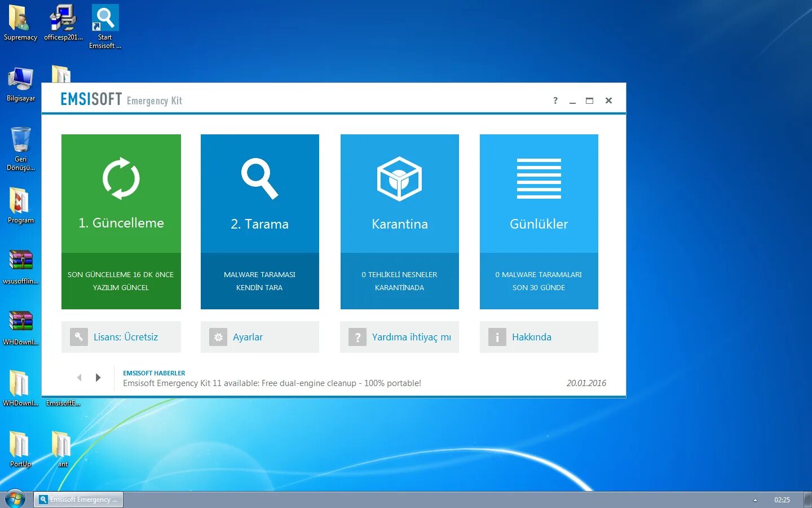This screenshot has width=812, height=508.
Task: Show previous news item arrow
Action: tap(80, 377)
